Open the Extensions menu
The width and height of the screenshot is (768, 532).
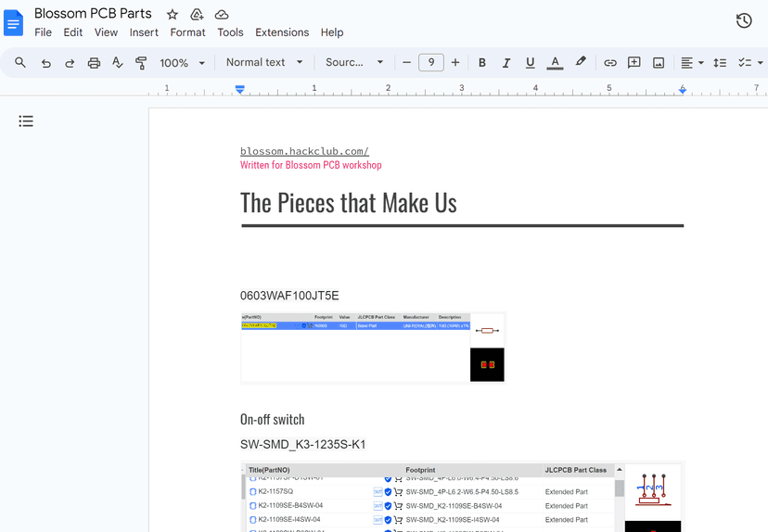click(x=282, y=32)
